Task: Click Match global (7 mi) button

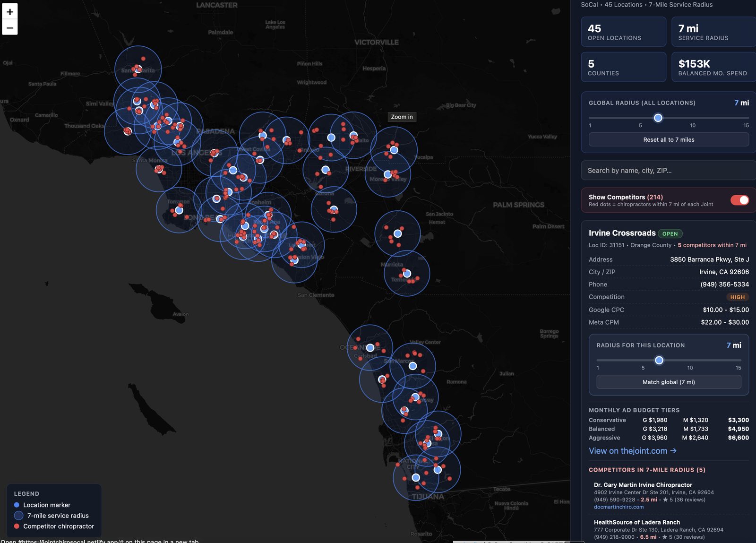Action: pyautogui.click(x=669, y=382)
